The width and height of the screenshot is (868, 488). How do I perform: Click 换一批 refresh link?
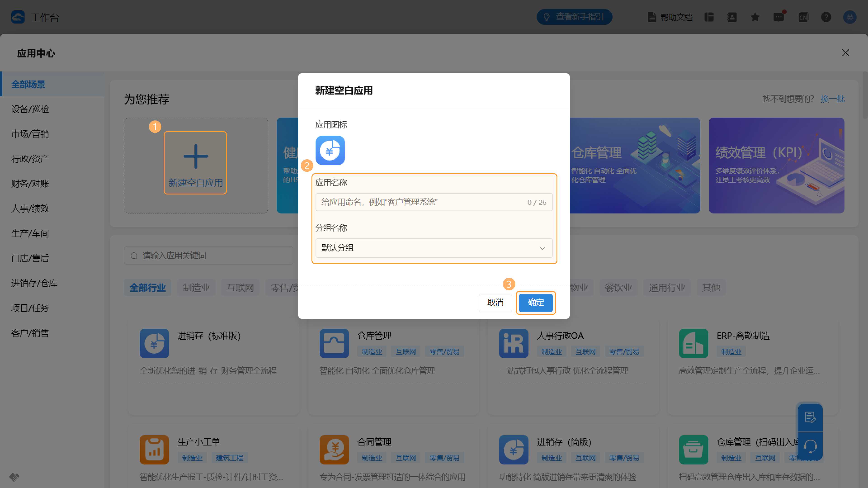click(832, 99)
